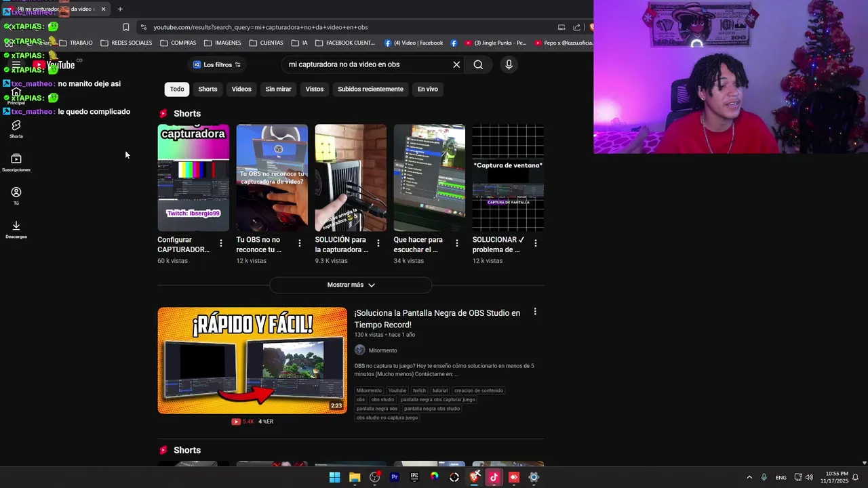The image size is (868, 488).
Task: Click the cast/media icon in the address bar
Action: [x=561, y=27]
